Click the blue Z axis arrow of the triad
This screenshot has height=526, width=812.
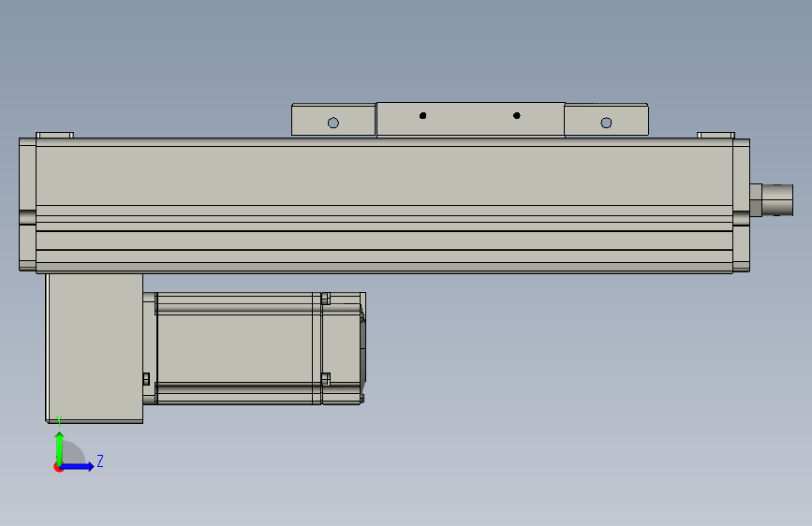(x=77, y=466)
